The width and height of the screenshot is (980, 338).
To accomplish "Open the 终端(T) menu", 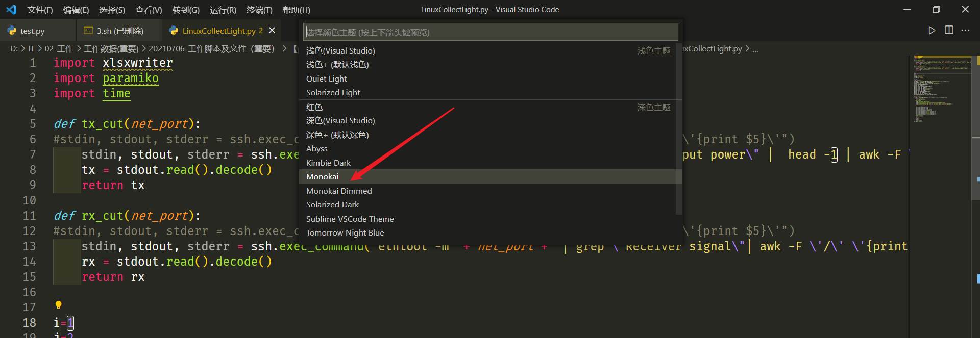I will coord(259,10).
